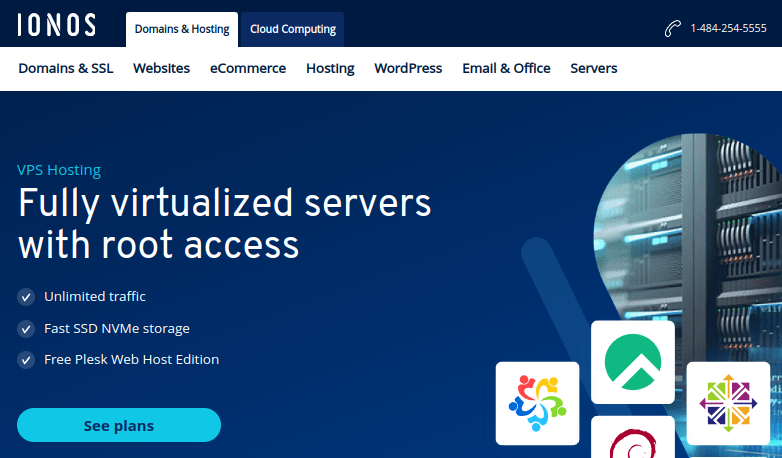
Task: Click the Unlimited traffic text
Action: click(95, 296)
